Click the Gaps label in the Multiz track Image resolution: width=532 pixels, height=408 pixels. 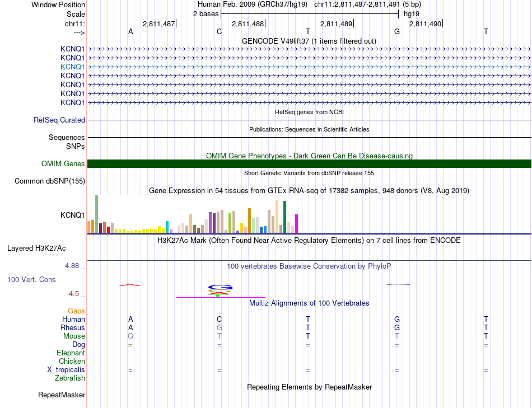tap(76, 311)
